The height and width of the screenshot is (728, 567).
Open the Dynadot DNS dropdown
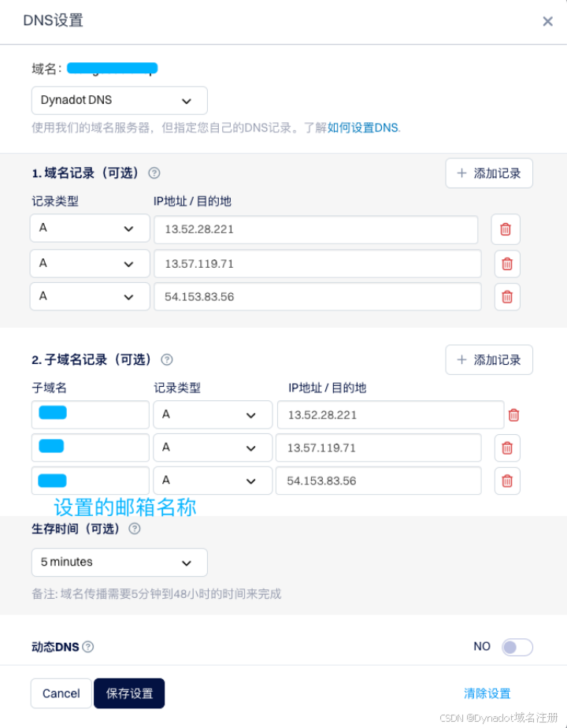(119, 100)
